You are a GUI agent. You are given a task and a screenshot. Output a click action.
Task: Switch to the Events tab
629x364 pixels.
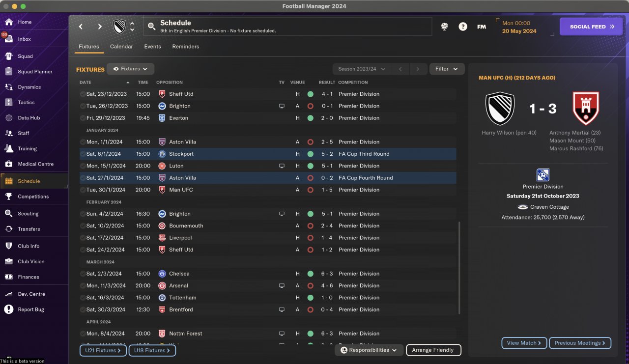pyautogui.click(x=153, y=47)
